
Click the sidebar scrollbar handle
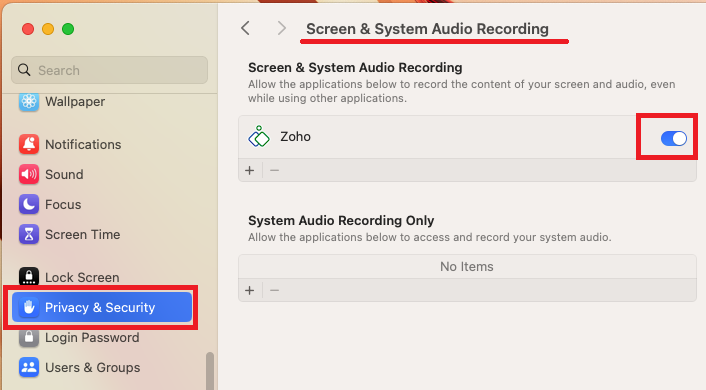point(209,371)
